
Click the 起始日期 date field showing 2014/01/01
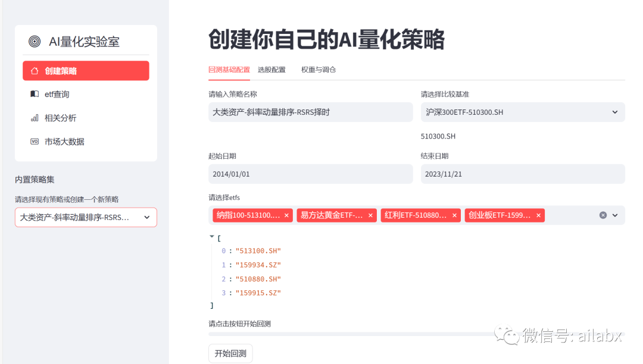coord(311,174)
